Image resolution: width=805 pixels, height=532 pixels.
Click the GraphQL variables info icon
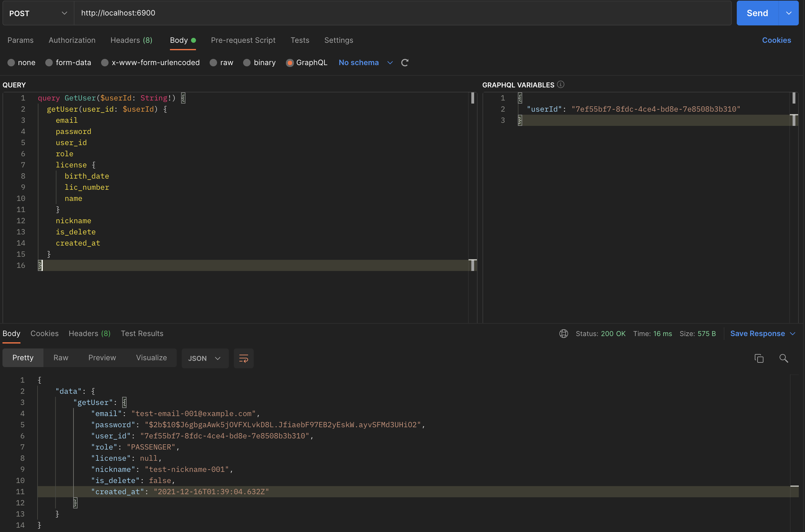coord(561,85)
